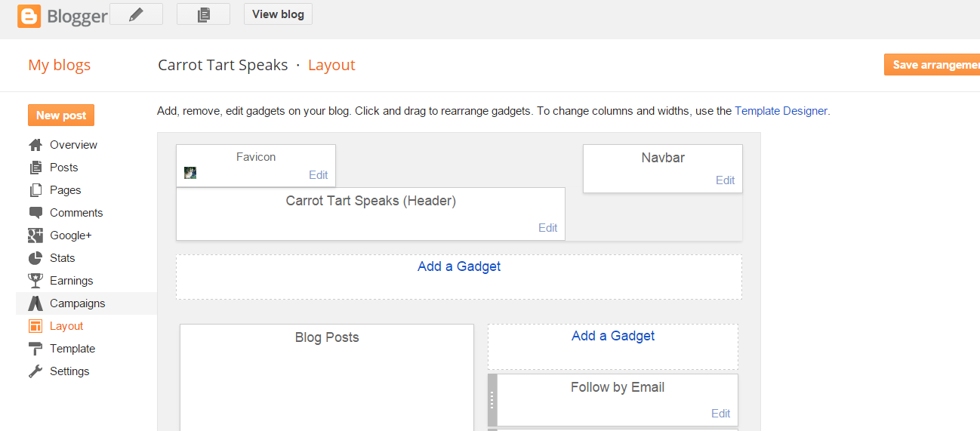Click the orange New post button

pyautogui.click(x=61, y=115)
